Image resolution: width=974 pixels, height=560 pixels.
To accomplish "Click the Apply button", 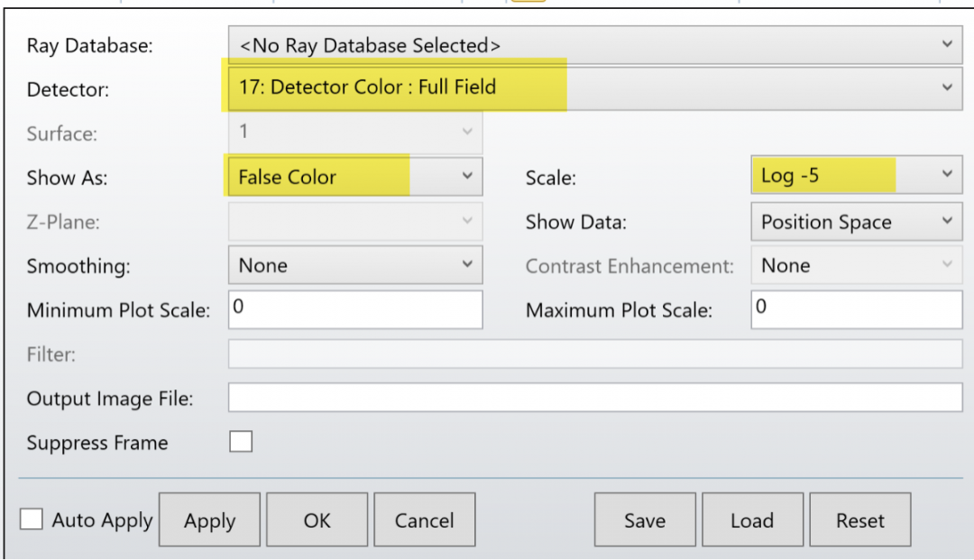I will pos(209,519).
